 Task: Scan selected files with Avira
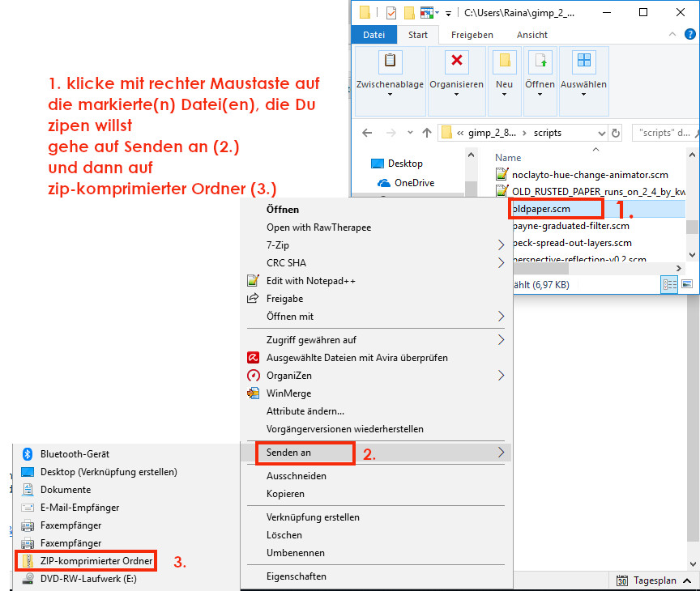click(356, 358)
